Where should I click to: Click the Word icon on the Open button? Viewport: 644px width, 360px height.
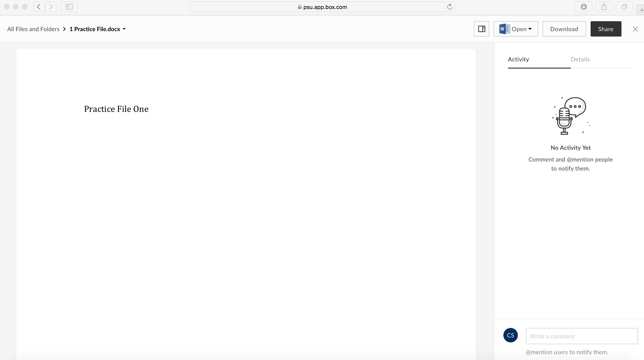(x=505, y=29)
